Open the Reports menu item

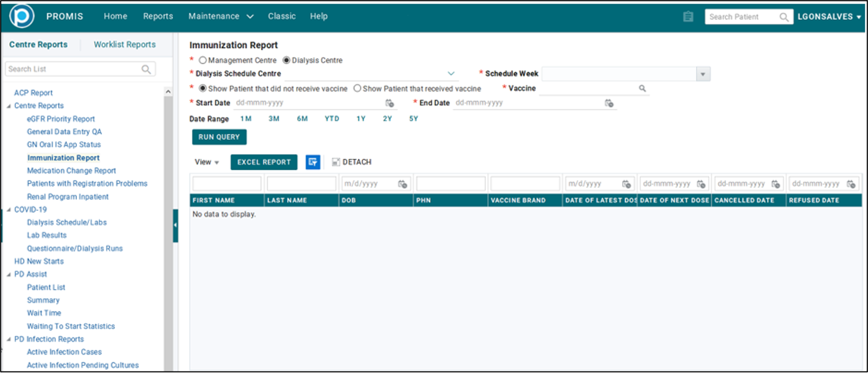click(158, 16)
